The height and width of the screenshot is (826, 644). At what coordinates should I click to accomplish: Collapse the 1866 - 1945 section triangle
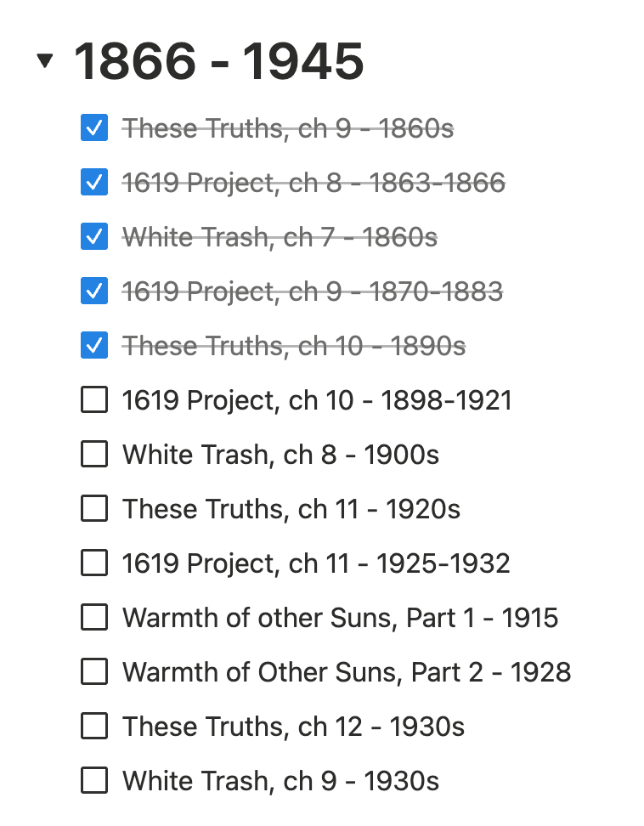tap(45, 60)
